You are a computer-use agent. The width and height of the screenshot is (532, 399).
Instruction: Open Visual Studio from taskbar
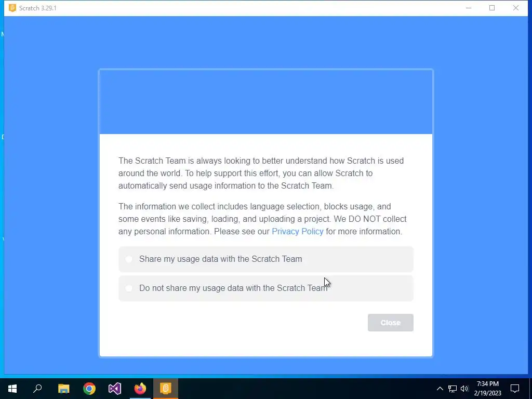[115, 389]
